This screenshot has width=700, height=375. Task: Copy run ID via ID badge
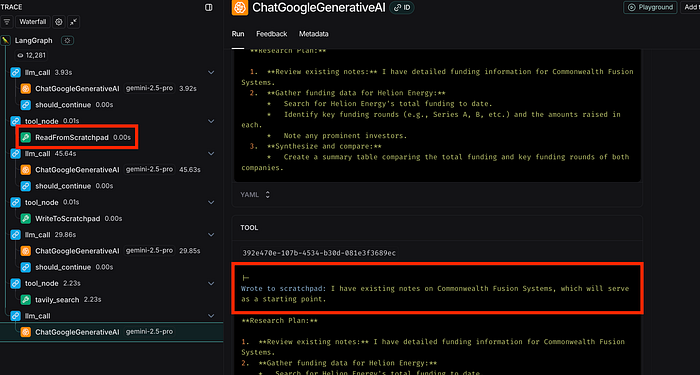(402, 8)
